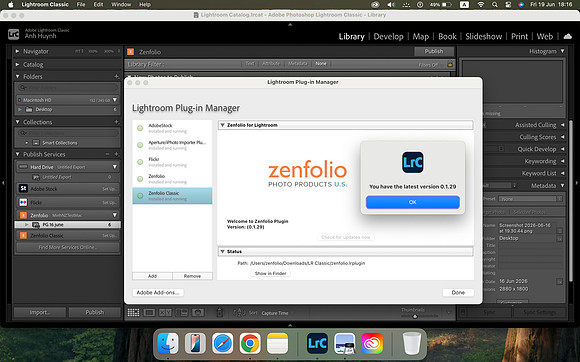Toggle sort direction A-Z icon
Viewport: 580px width, 362px height.
239,313
